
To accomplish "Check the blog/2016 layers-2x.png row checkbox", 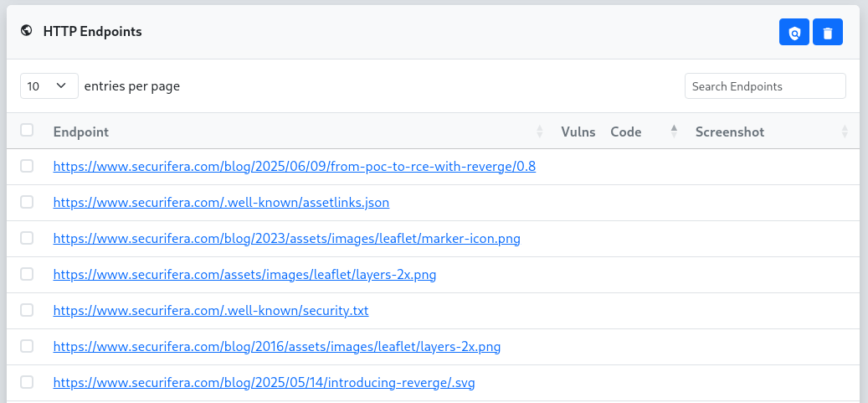I will (27, 346).
